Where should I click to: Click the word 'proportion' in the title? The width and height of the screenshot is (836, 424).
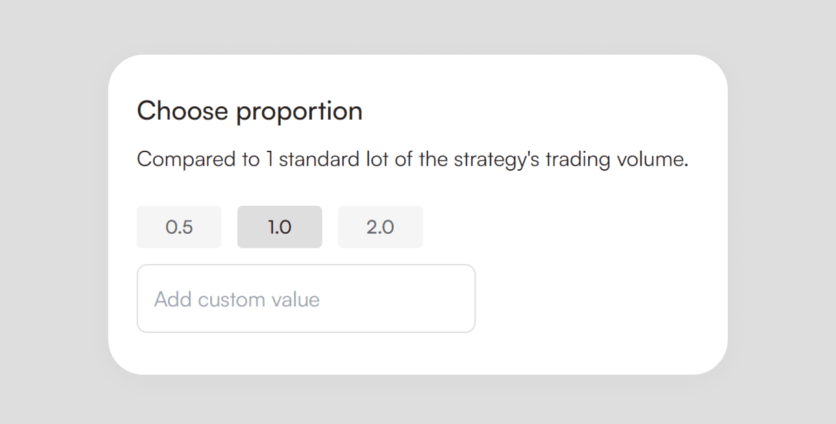pyautogui.click(x=298, y=111)
